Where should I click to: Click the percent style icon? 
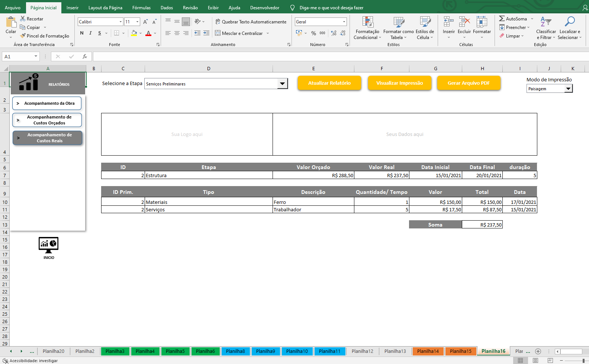313,33
